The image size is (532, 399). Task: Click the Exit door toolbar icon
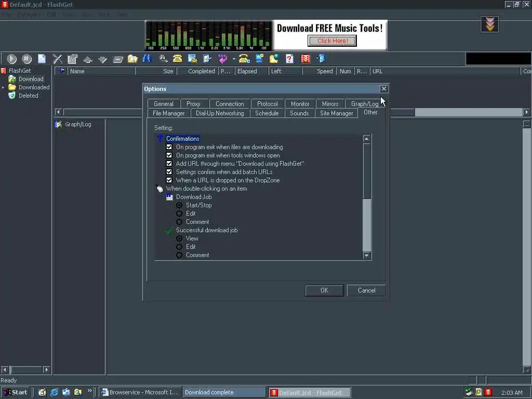point(321,59)
